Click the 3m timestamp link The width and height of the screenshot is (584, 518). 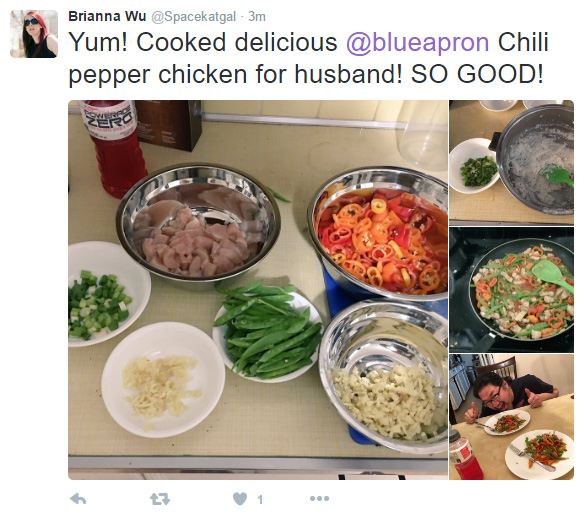coord(257,17)
